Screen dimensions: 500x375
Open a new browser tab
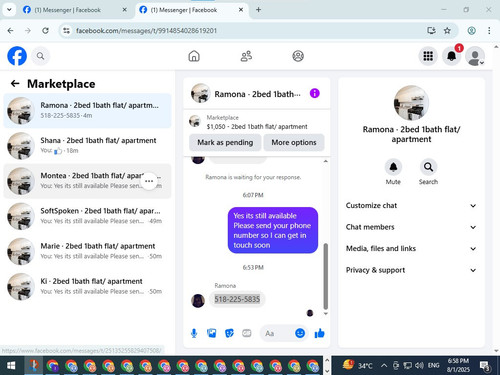pyautogui.click(x=258, y=10)
